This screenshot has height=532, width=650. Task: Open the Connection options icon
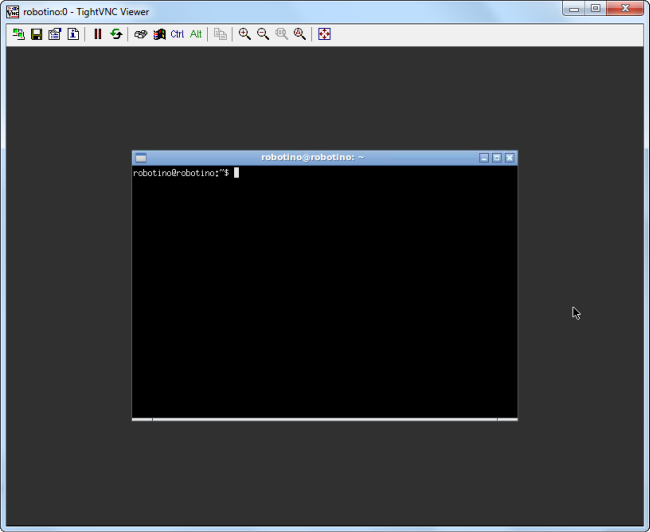[x=54, y=34]
